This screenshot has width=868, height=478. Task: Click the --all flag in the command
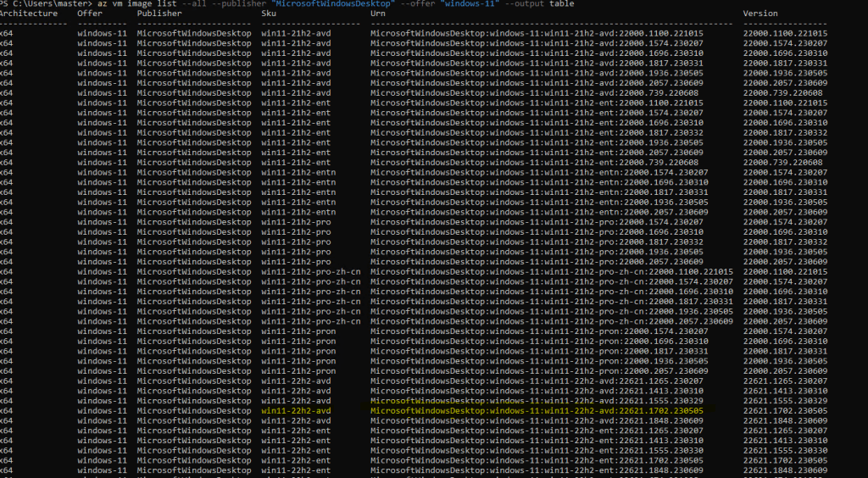point(194,4)
